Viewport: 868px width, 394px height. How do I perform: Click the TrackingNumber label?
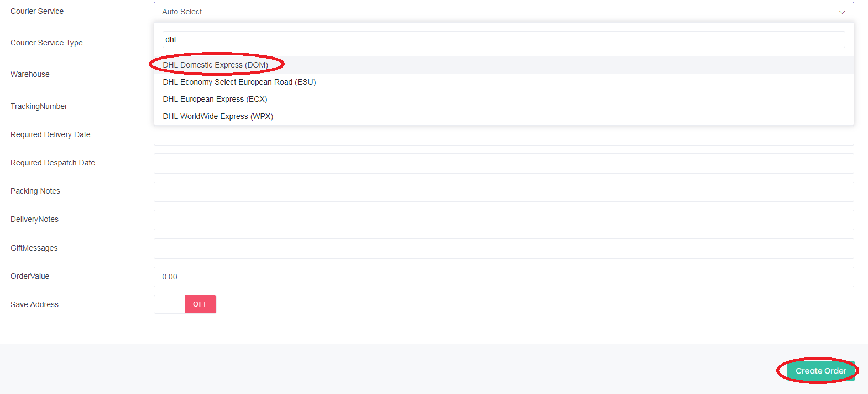39,106
